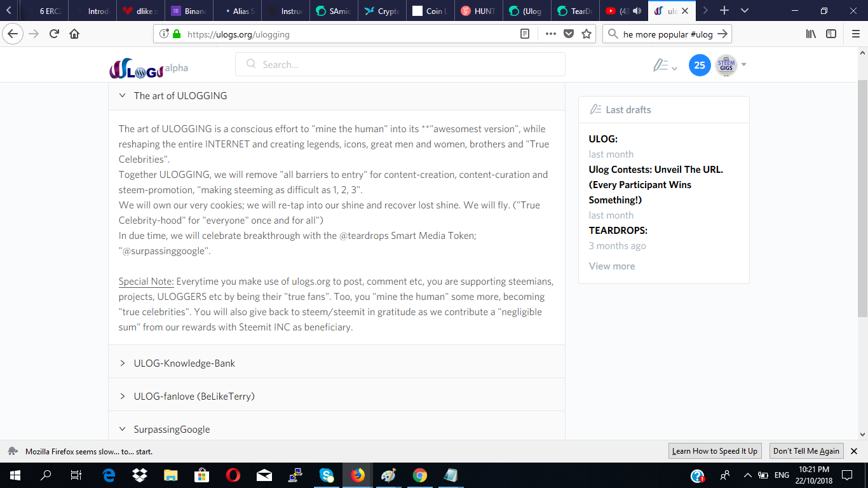Dismiss the Firefox slow-start notification bar

tap(854, 451)
